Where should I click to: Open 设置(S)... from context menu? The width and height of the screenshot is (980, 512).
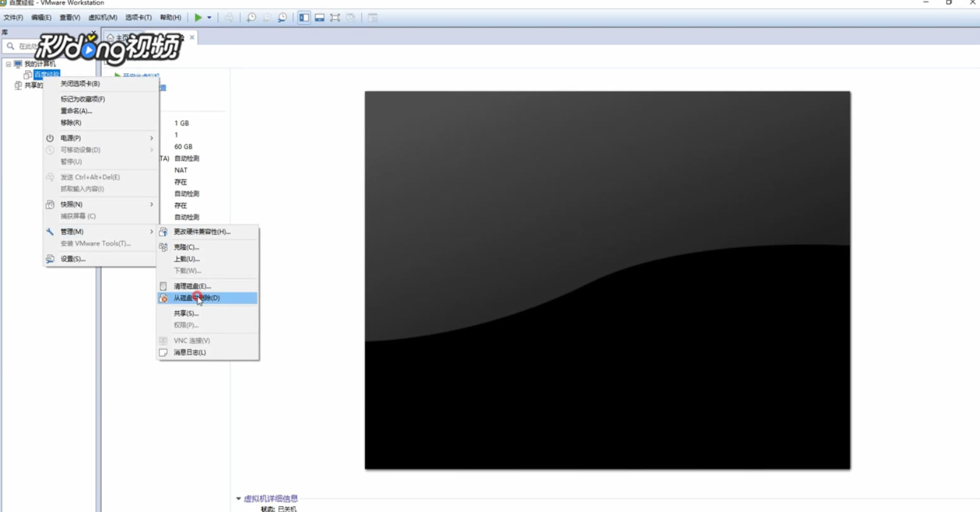pyautogui.click(x=73, y=259)
